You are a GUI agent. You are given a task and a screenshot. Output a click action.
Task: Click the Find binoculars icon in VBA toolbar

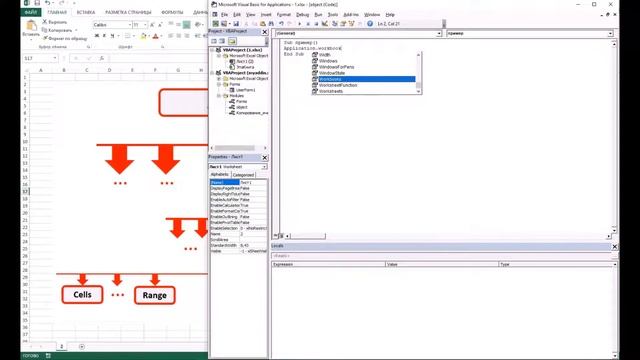[271, 24]
